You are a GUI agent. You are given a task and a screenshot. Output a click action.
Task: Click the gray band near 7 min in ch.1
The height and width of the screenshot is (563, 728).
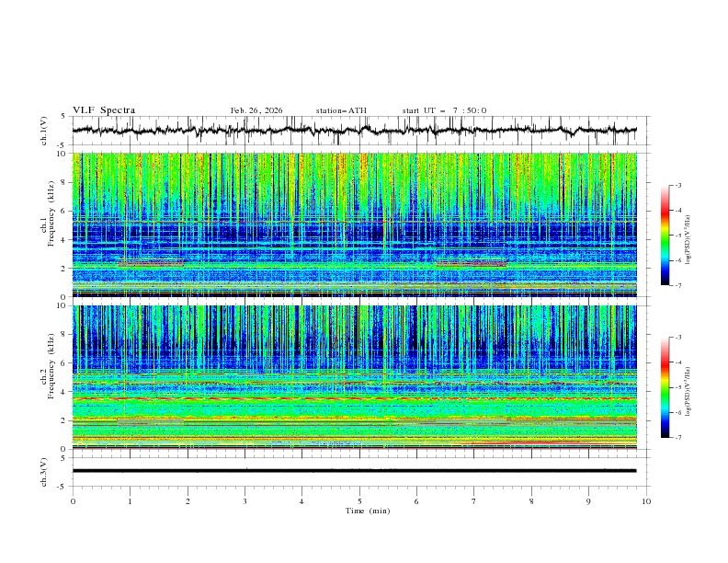coord(471,263)
